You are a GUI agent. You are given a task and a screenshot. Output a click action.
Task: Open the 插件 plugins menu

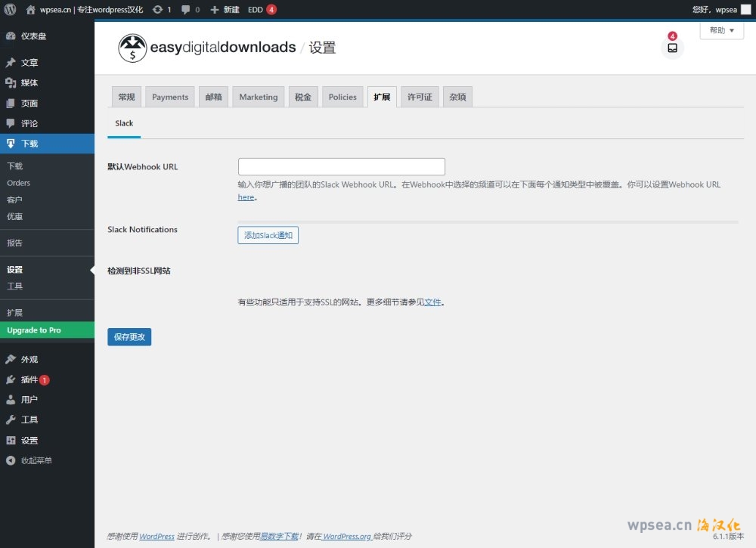pos(29,379)
